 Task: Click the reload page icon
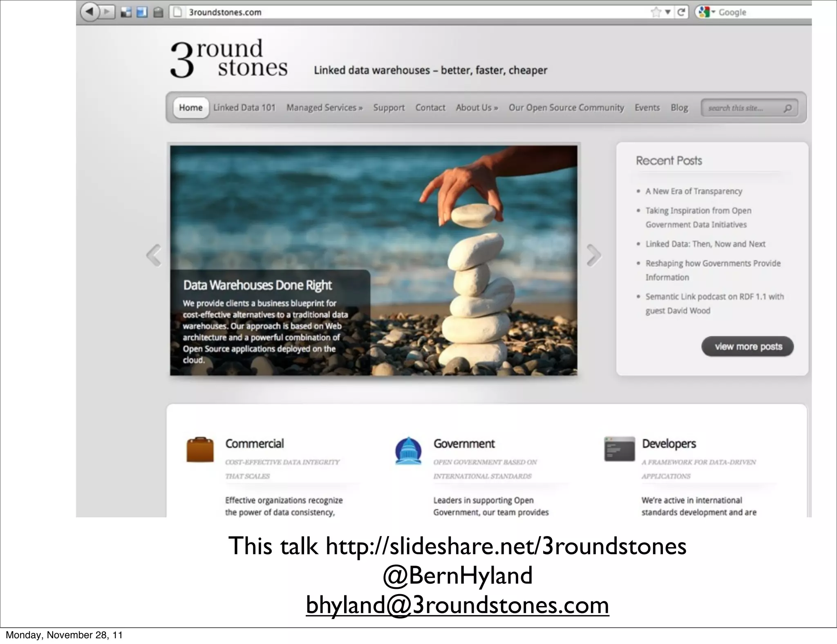681,12
